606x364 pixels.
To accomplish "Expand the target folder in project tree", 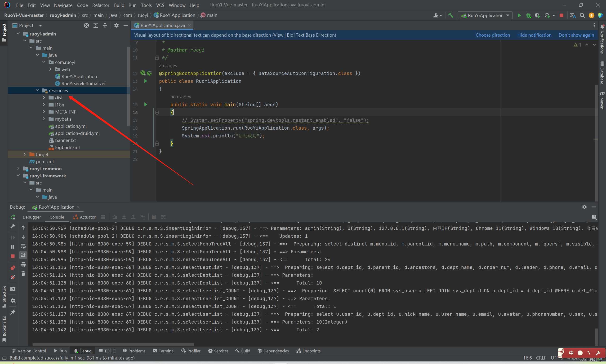I will (x=25, y=154).
